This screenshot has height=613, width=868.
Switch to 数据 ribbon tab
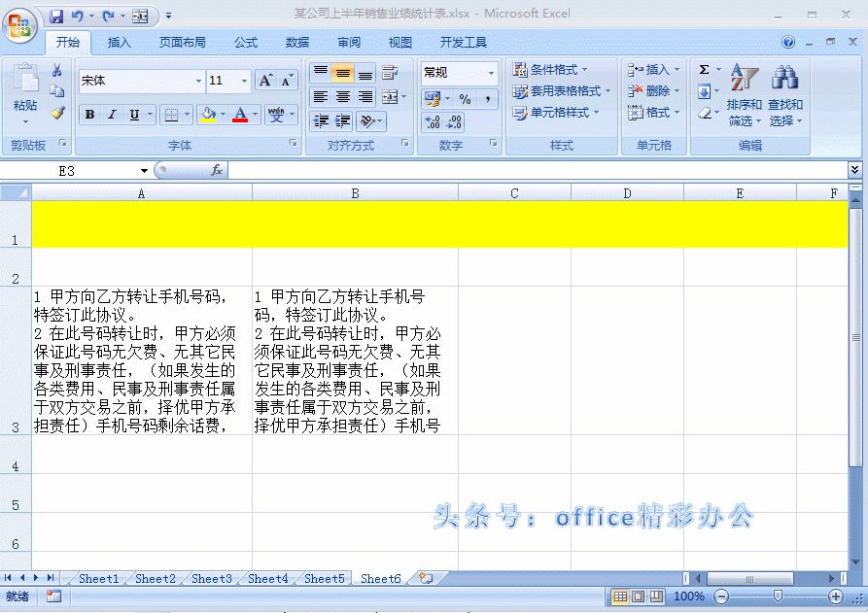click(x=297, y=42)
